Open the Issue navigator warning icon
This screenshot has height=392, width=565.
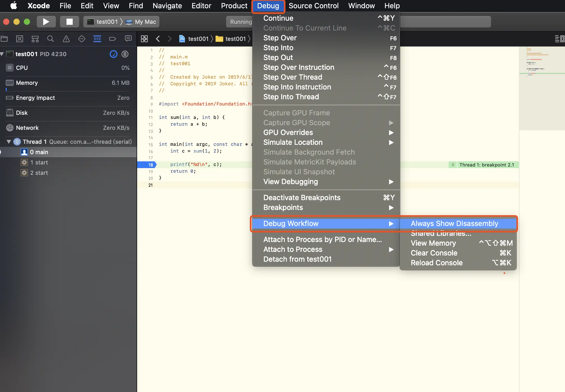[66, 39]
